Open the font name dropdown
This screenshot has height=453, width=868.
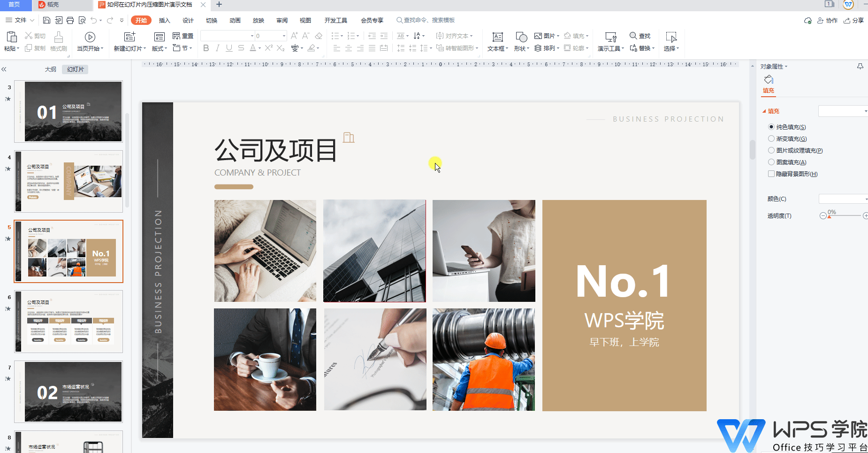click(x=252, y=36)
